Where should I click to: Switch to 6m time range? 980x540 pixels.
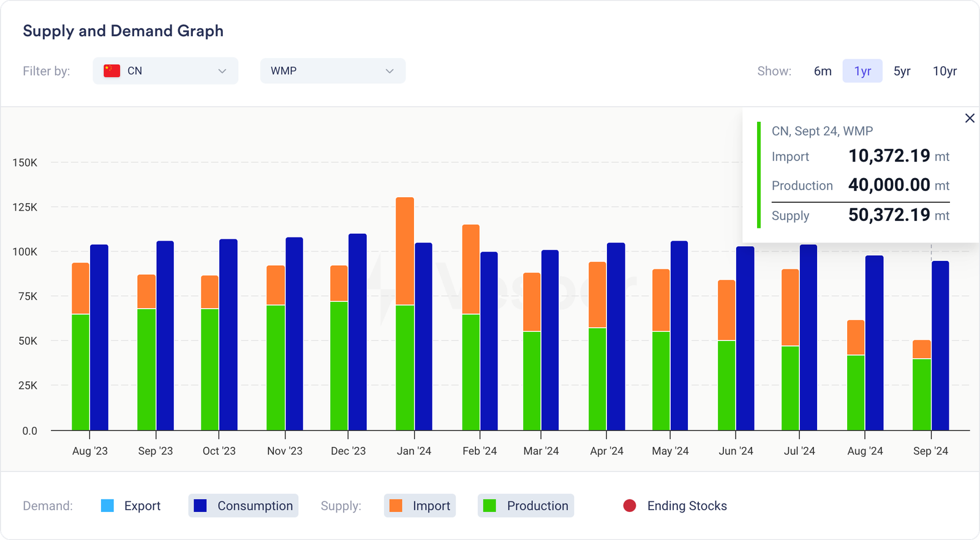point(823,71)
